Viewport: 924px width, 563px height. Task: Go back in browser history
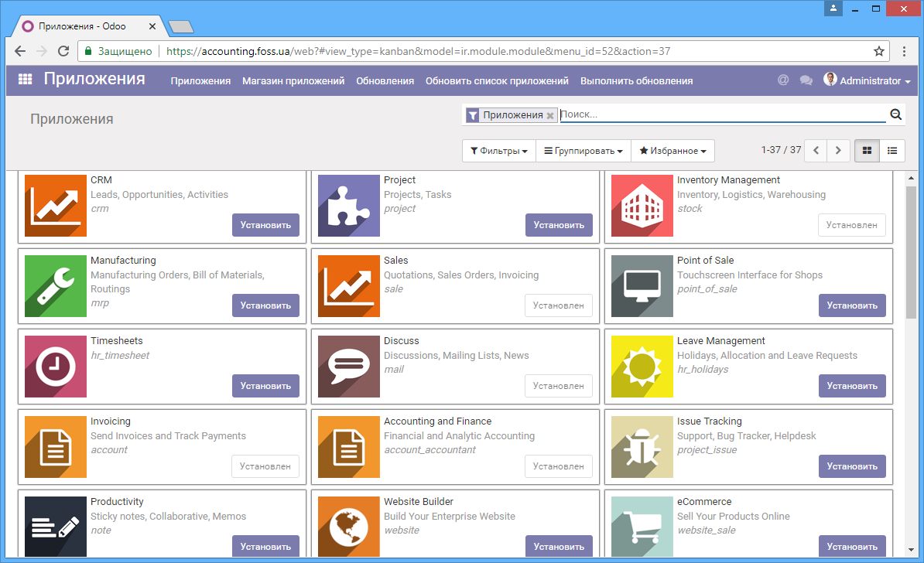[x=20, y=51]
